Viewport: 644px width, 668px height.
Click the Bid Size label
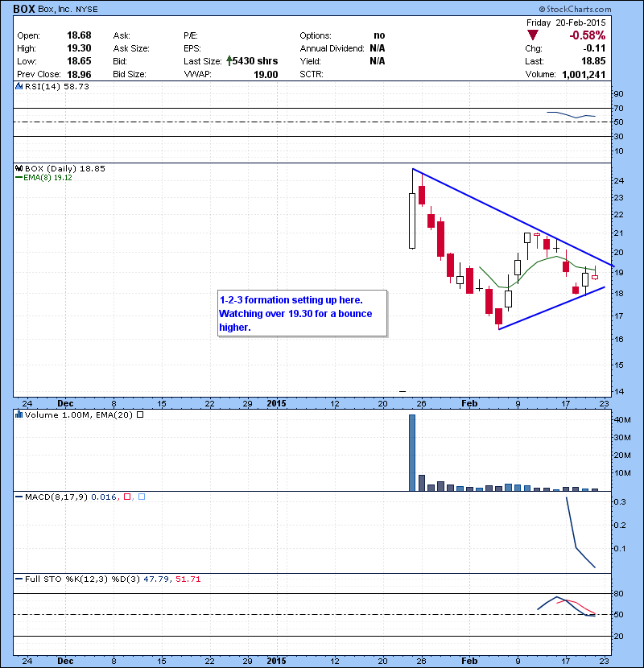point(130,74)
